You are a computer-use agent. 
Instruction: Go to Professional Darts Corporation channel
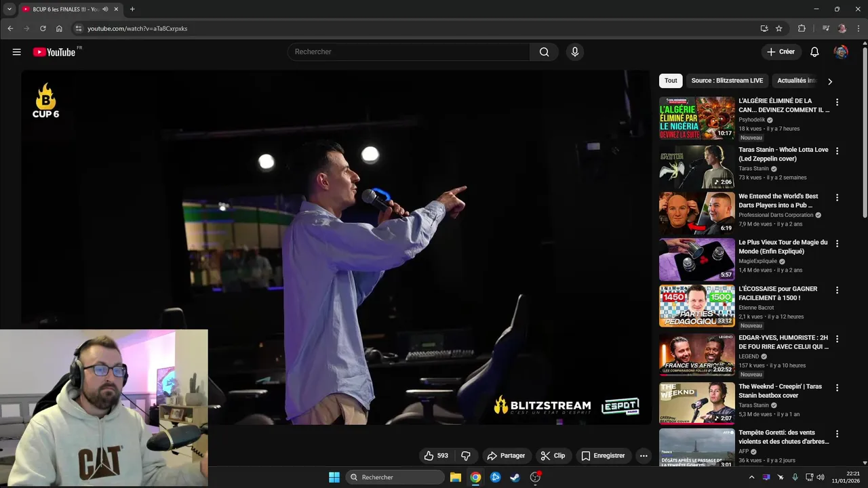[x=776, y=215]
